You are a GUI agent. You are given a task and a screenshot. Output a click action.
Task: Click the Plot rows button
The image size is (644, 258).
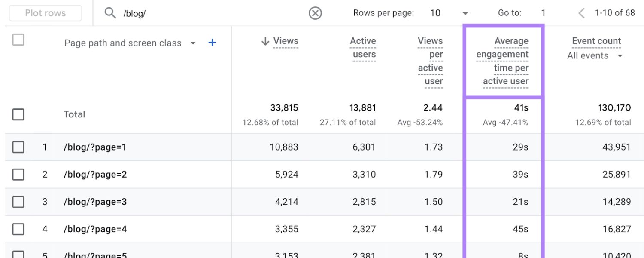[x=45, y=13]
